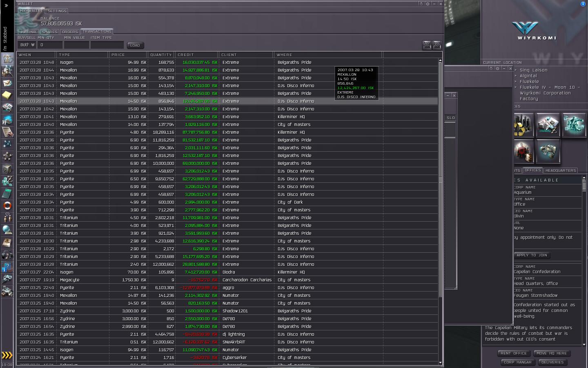Go to previous transactions page arrow

point(427,45)
